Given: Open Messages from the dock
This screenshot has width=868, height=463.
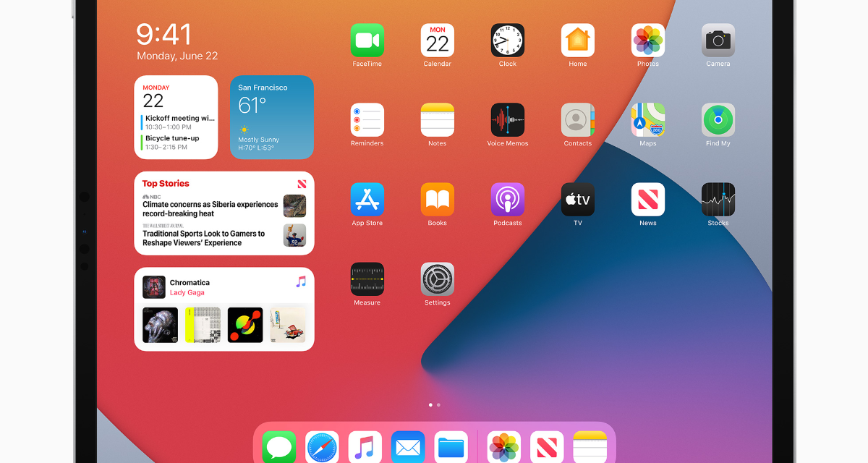Looking at the screenshot, I should pyautogui.click(x=279, y=447).
